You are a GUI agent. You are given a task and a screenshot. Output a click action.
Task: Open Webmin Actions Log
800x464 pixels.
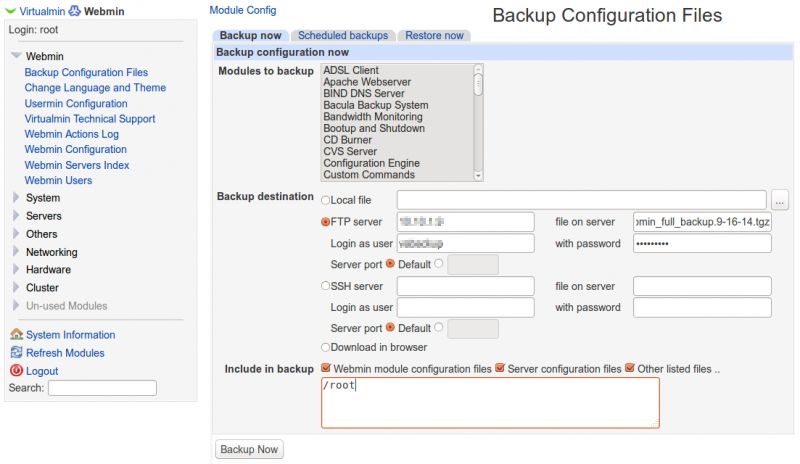(71, 134)
